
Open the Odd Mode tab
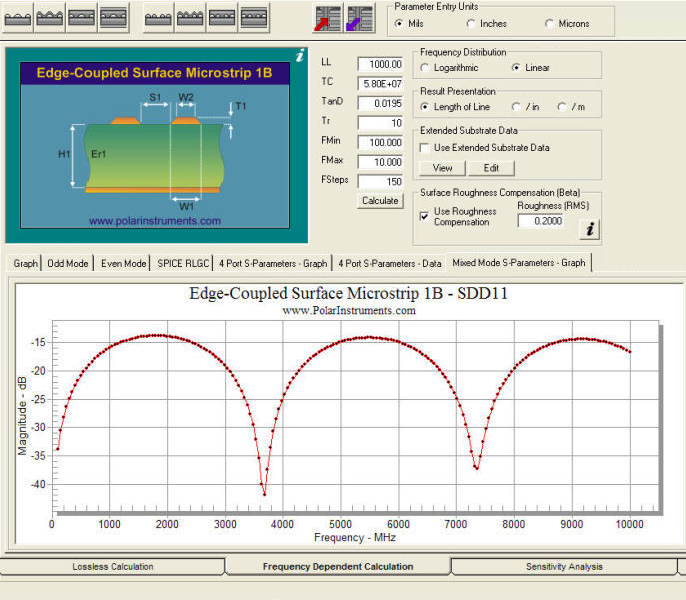[x=67, y=263]
